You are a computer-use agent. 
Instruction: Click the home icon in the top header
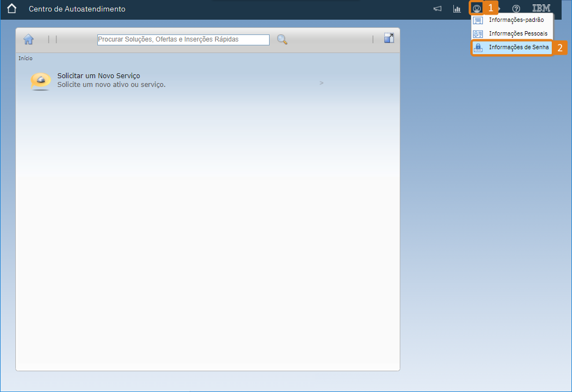[11, 9]
